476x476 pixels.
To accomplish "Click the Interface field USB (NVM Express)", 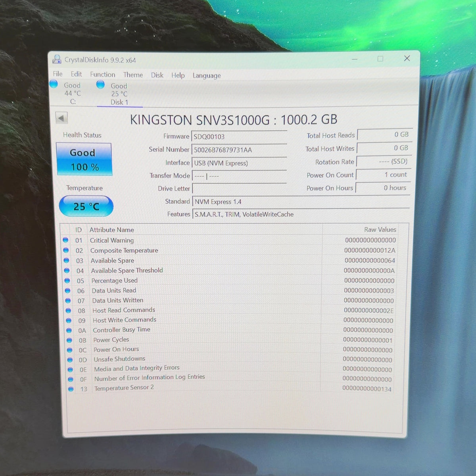I will 239,163.
